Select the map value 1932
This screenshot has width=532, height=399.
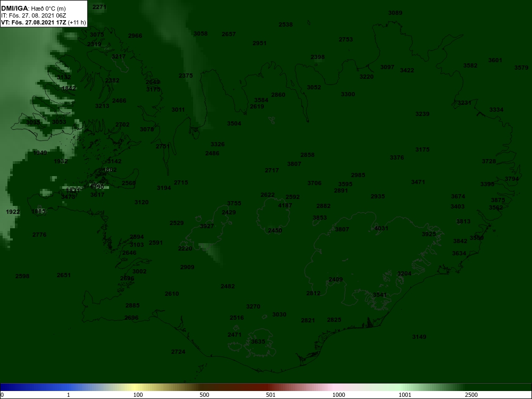click(x=61, y=161)
